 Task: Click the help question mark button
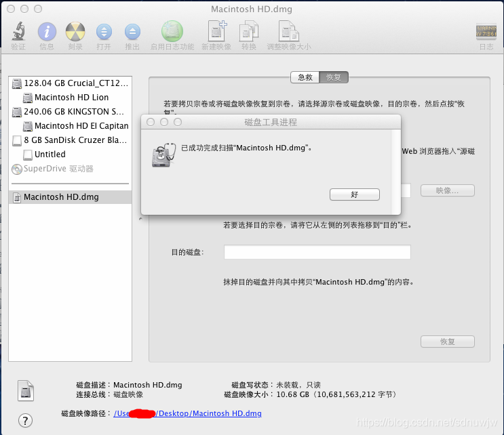tap(25, 420)
